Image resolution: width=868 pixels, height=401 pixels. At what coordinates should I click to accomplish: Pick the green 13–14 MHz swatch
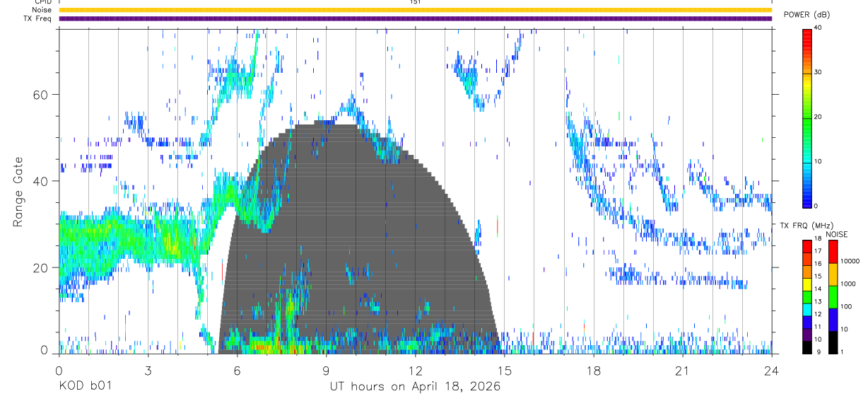click(807, 297)
